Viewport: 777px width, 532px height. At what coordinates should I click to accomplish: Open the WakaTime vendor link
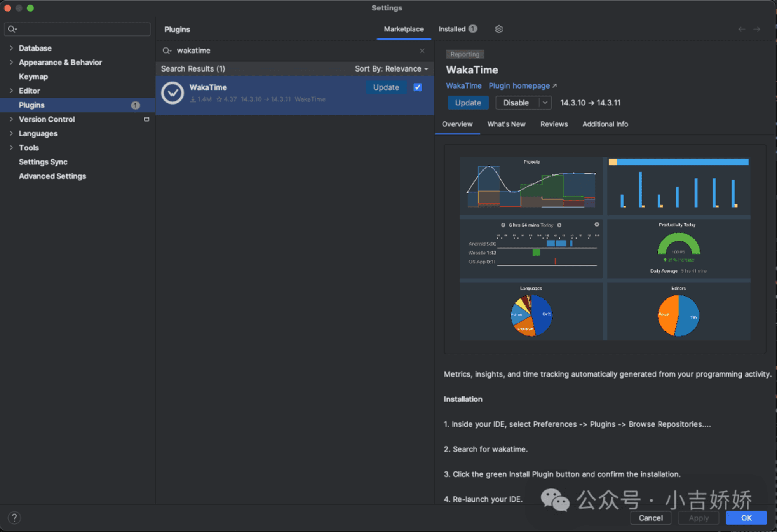click(463, 85)
